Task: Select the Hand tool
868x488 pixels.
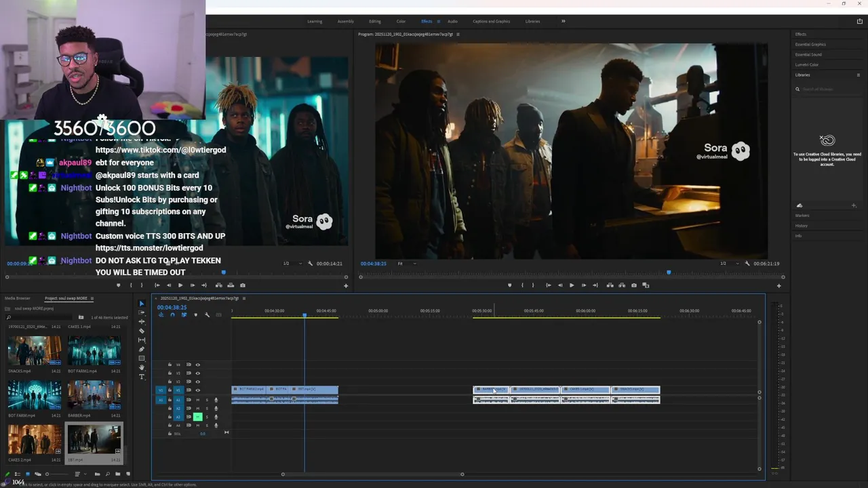Action: tap(142, 367)
